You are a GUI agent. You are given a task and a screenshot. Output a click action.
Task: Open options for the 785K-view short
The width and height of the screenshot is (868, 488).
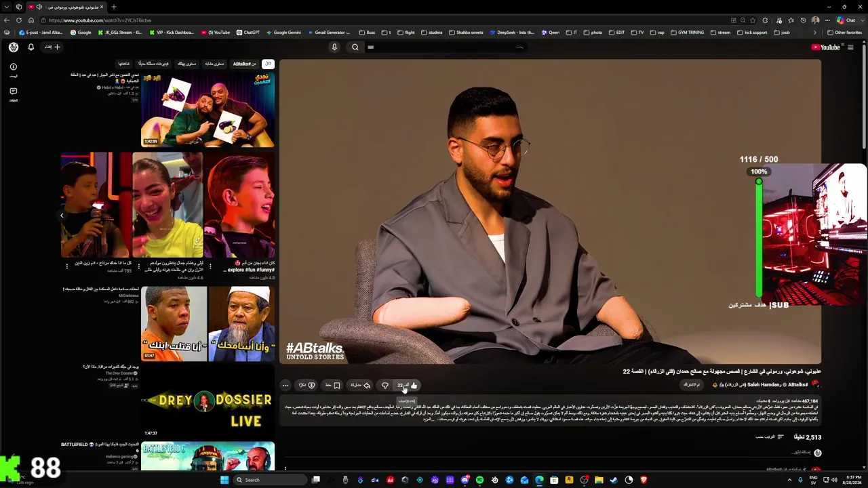pos(66,266)
